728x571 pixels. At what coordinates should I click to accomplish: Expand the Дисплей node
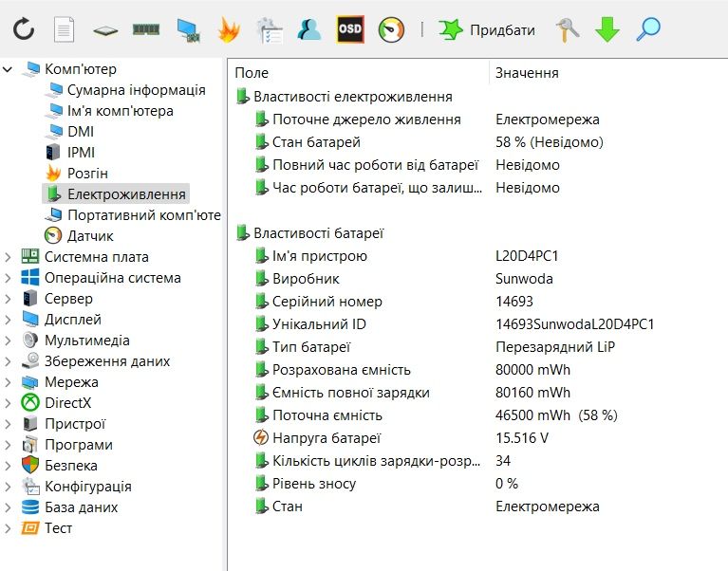tap(8, 320)
